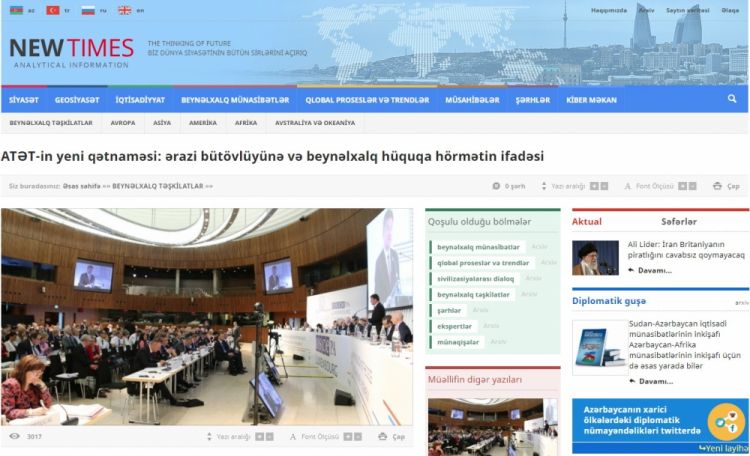This screenshot has height=456, width=750.
Task: Choose the Russian flag language icon
Action: [x=88, y=10]
